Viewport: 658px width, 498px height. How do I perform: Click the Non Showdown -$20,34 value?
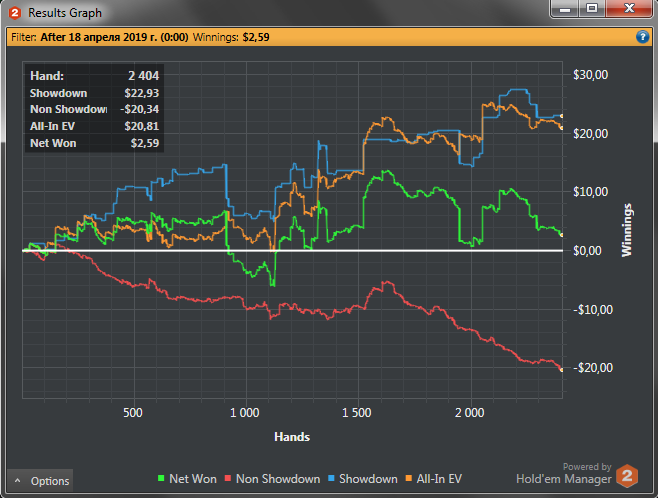pos(139,109)
